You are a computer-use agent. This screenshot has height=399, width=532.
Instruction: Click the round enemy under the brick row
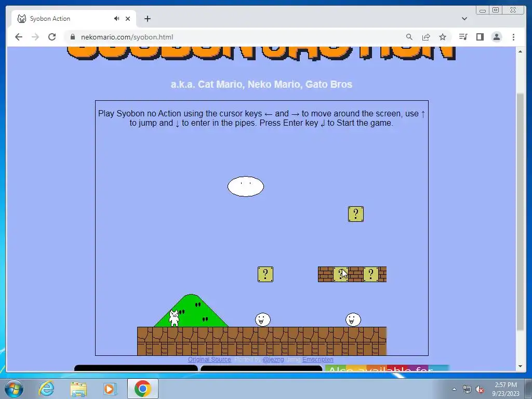[x=353, y=320]
